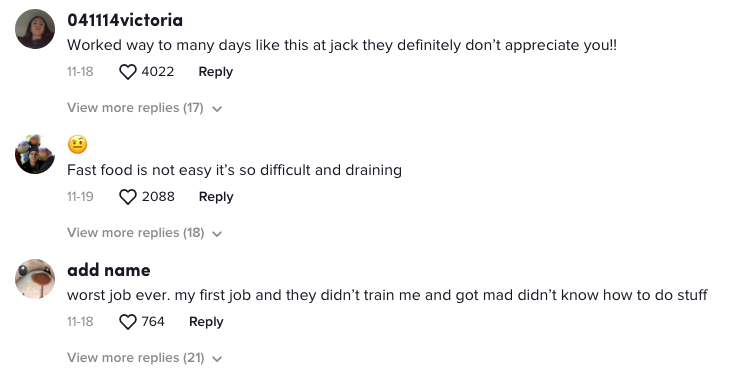The image size is (731, 372).
Task: Open the teddy bear avatar of add name
Action: 35,279
